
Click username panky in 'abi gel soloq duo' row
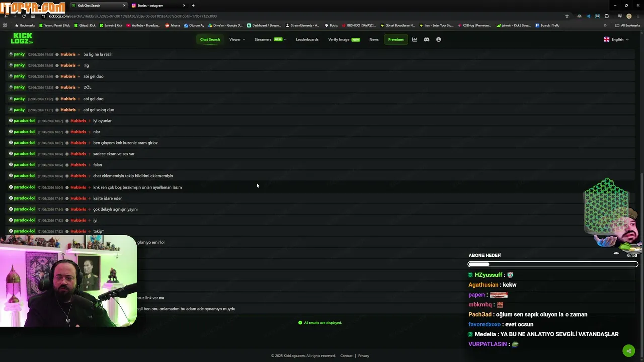[19, 110]
